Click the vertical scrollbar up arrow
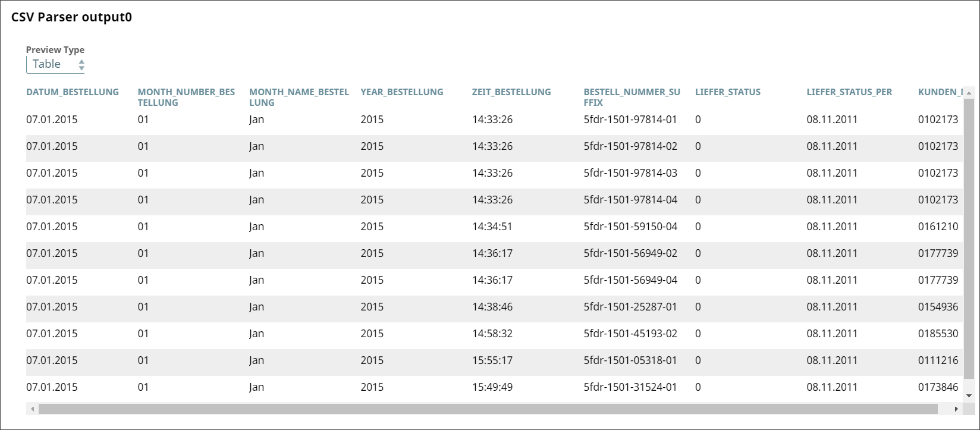Screen dimensions: 980x430 969,93
